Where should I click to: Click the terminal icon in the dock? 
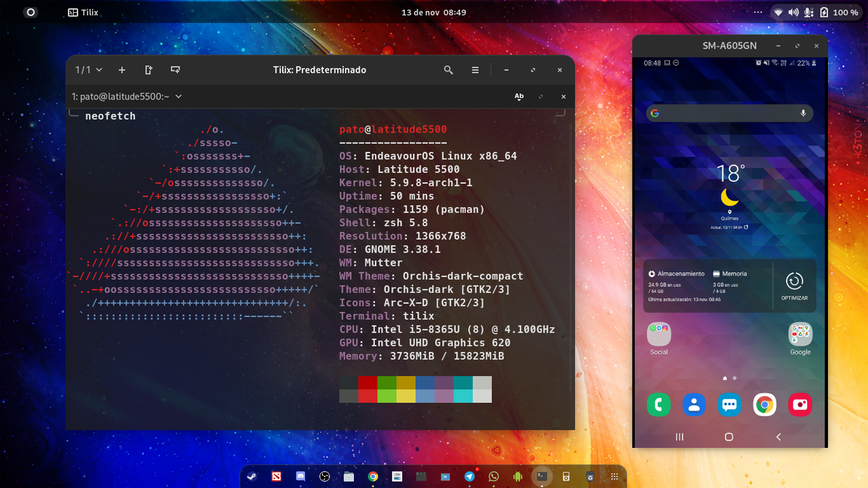pyautogui.click(x=542, y=476)
